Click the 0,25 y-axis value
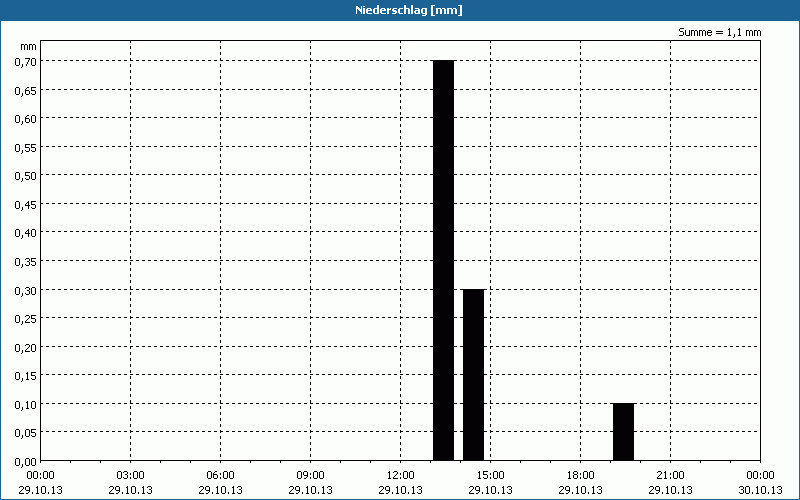The image size is (800, 500). 26,318
